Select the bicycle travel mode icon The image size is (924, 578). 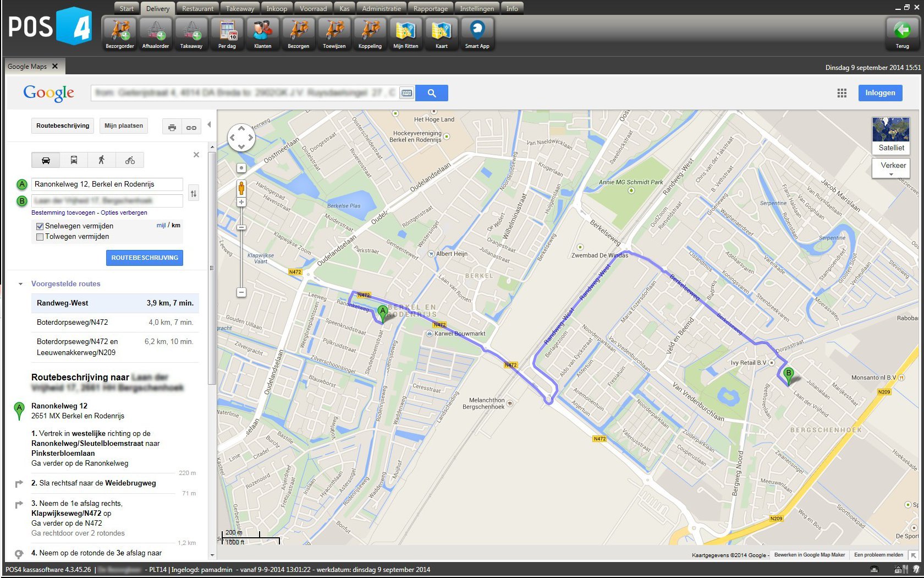tap(130, 160)
